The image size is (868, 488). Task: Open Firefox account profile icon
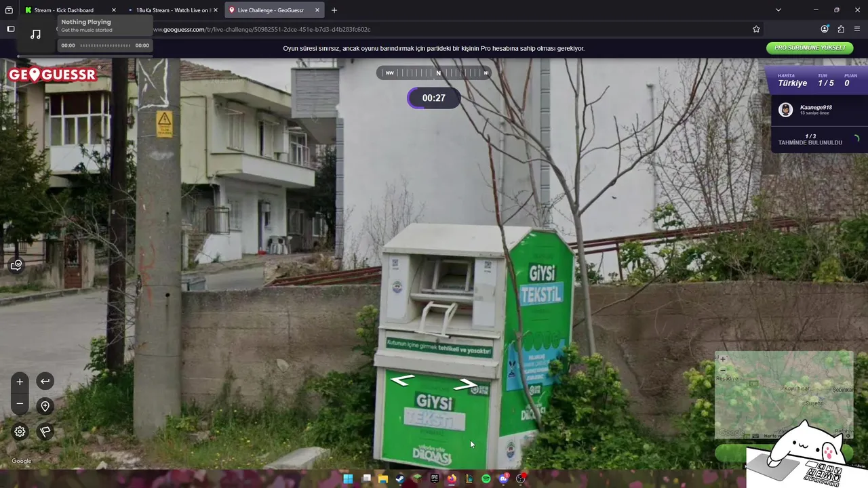(x=825, y=29)
